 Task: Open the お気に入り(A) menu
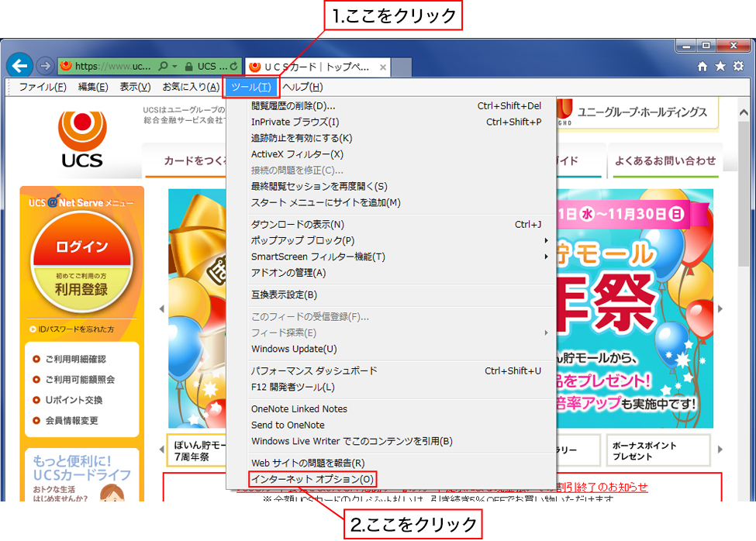tap(191, 88)
